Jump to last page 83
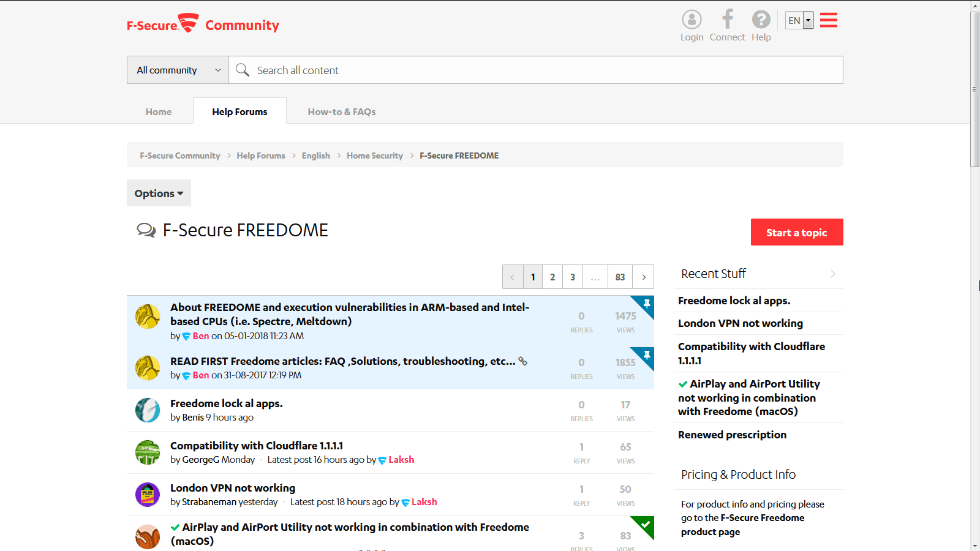980x551 pixels. [x=620, y=277]
